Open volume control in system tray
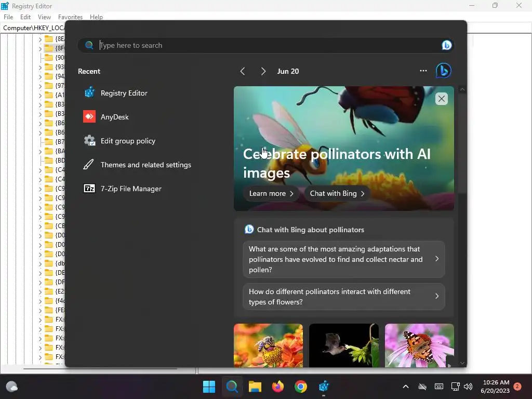This screenshot has height=399, width=532. click(468, 387)
